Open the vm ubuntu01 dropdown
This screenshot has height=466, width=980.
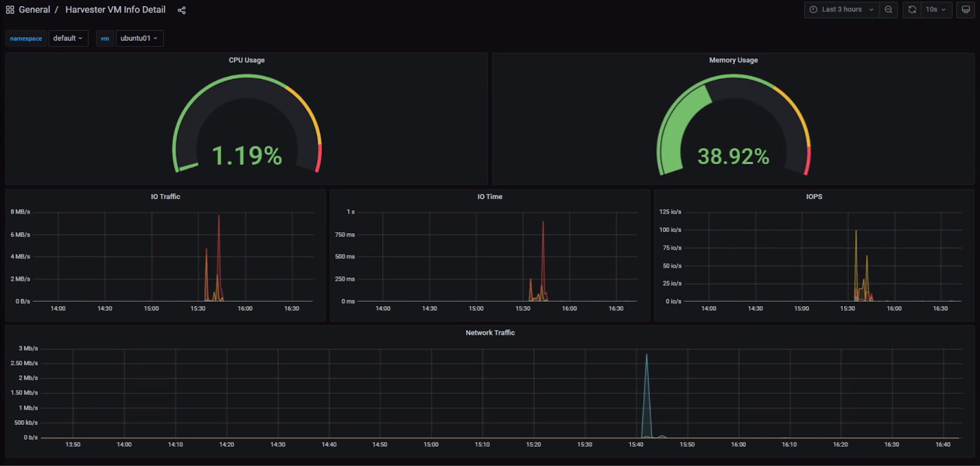click(x=140, y=38)
